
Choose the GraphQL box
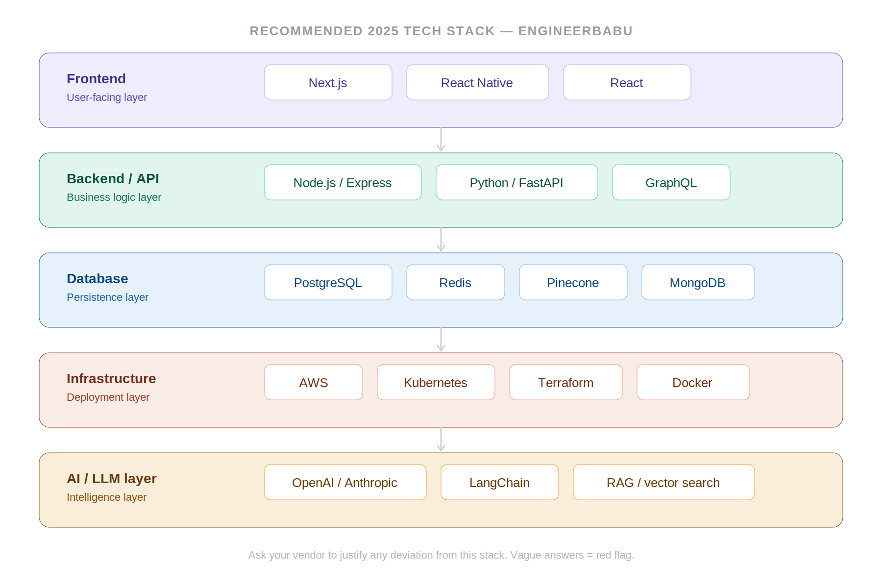pyautogui.click(x=671, y=182)
